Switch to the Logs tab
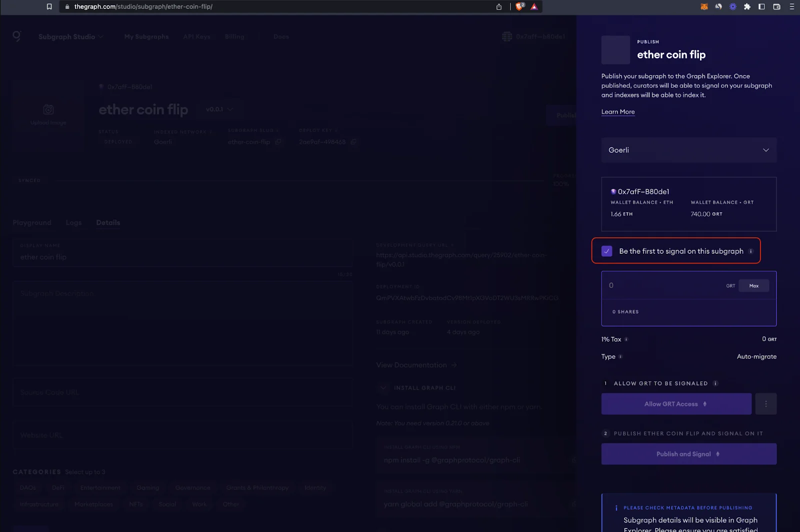The height and width of the screenshot is (532, 800). click(73, 222)
